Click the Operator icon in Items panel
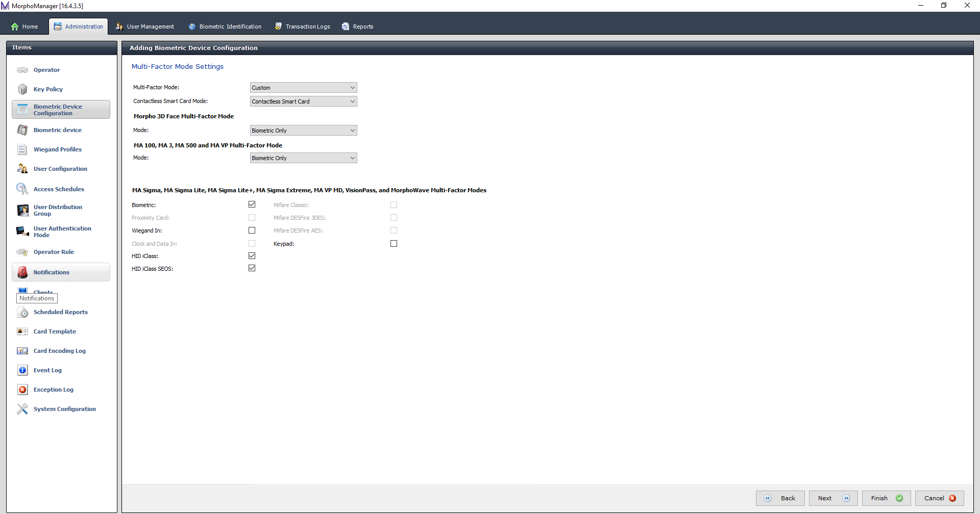980x514 pixels. [22, 70]
